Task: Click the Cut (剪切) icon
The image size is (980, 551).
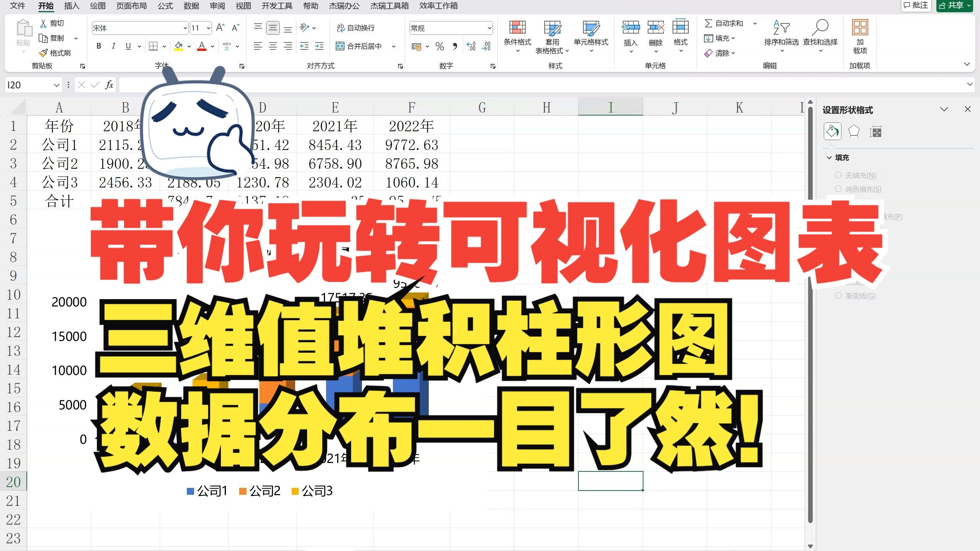Action: [x=44, y=23]
